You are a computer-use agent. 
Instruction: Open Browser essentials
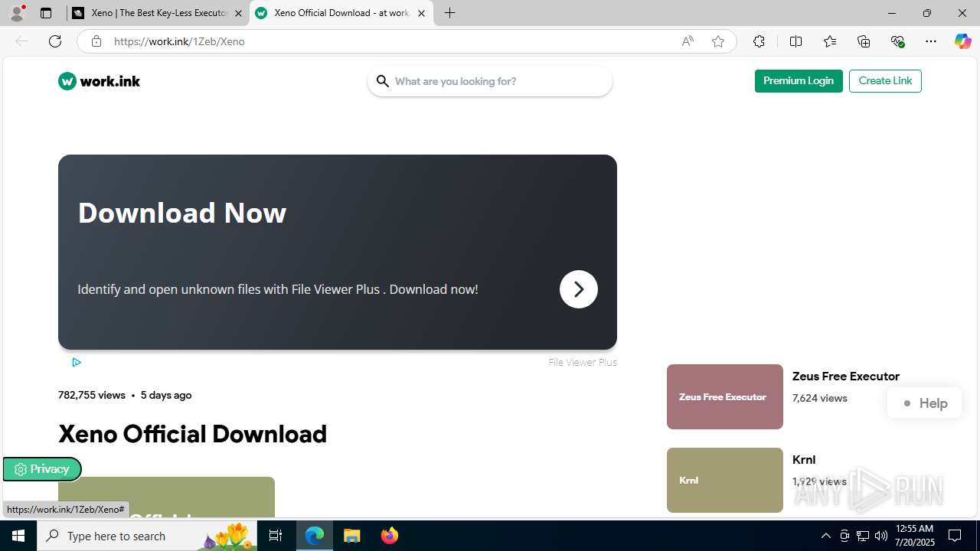click(897, 41)
